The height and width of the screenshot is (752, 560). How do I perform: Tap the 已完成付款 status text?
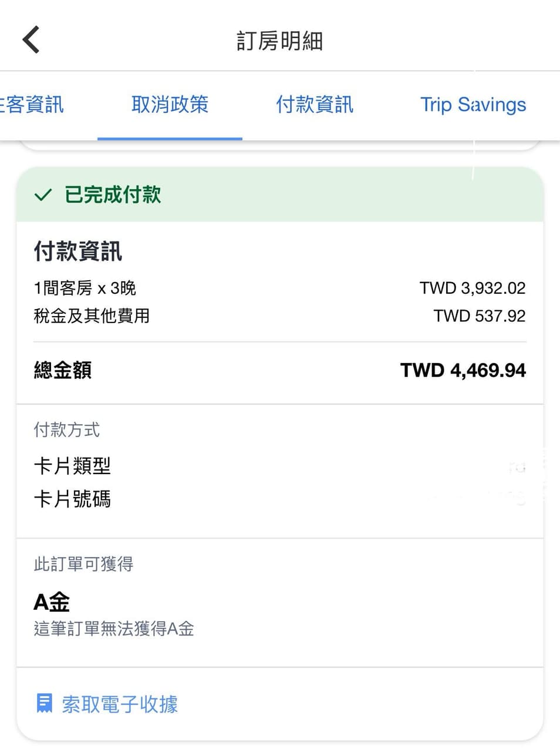(113, 195)
